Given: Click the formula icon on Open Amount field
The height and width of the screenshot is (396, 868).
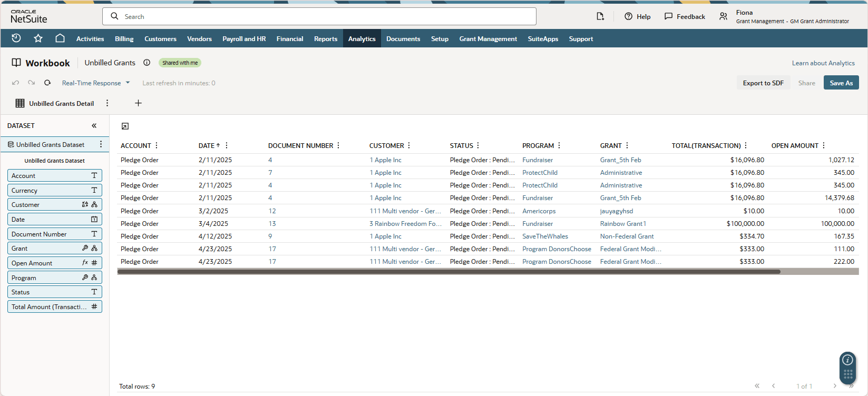Looking at the screenshot, I should point(85,263).
